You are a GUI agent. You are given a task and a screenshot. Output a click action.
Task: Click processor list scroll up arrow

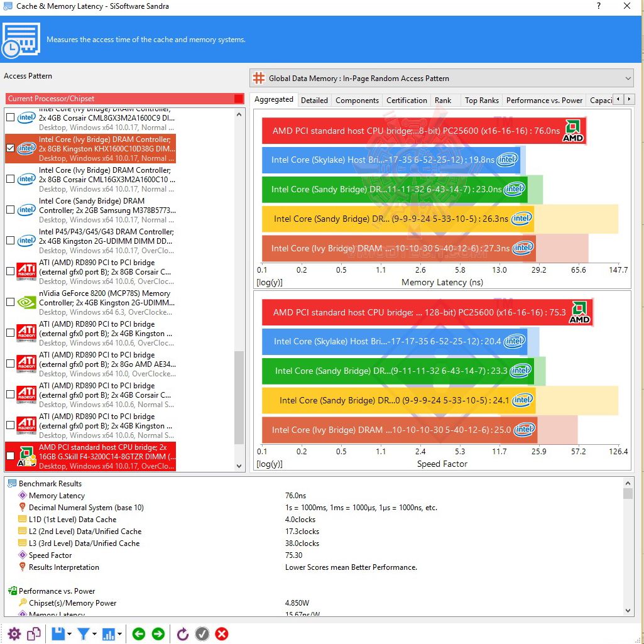click(x=239, y=114)
